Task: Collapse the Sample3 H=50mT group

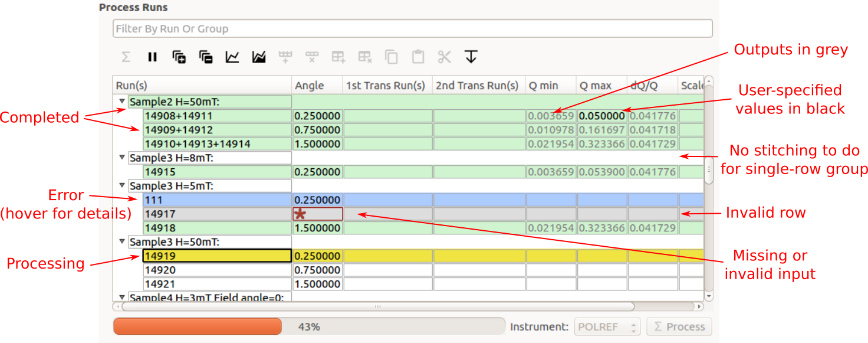Action: click(x=122, y=241)
